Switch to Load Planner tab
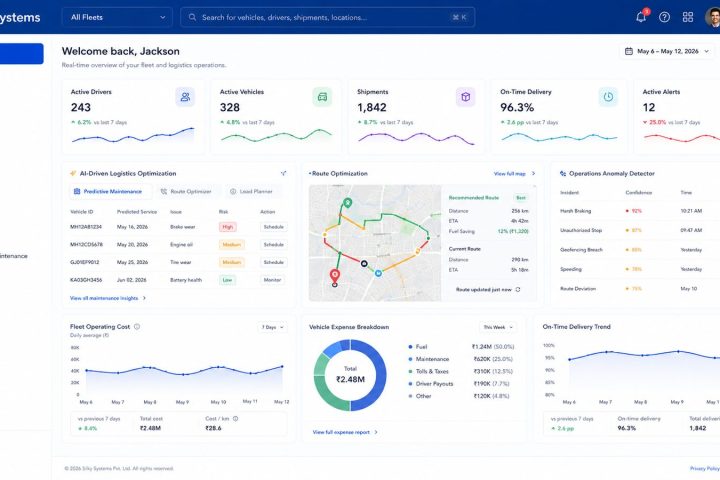 [x=251, y=192]
